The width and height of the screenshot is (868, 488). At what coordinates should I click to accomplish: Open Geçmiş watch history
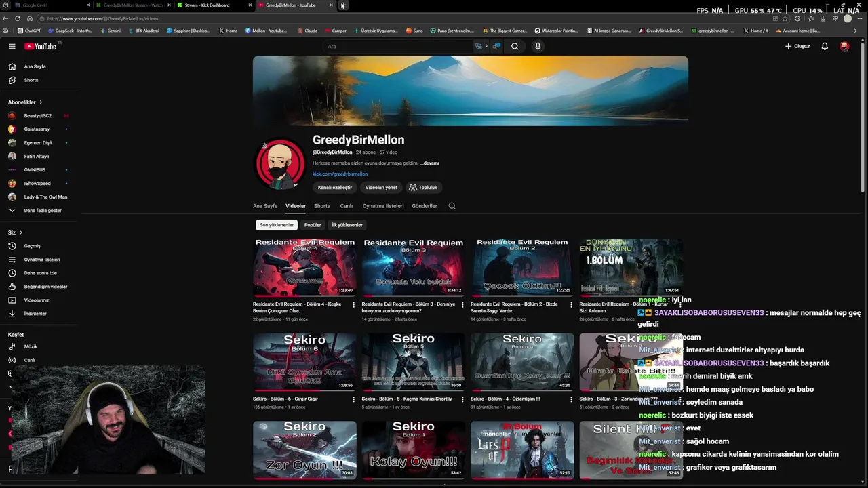[x=33, y=246]
